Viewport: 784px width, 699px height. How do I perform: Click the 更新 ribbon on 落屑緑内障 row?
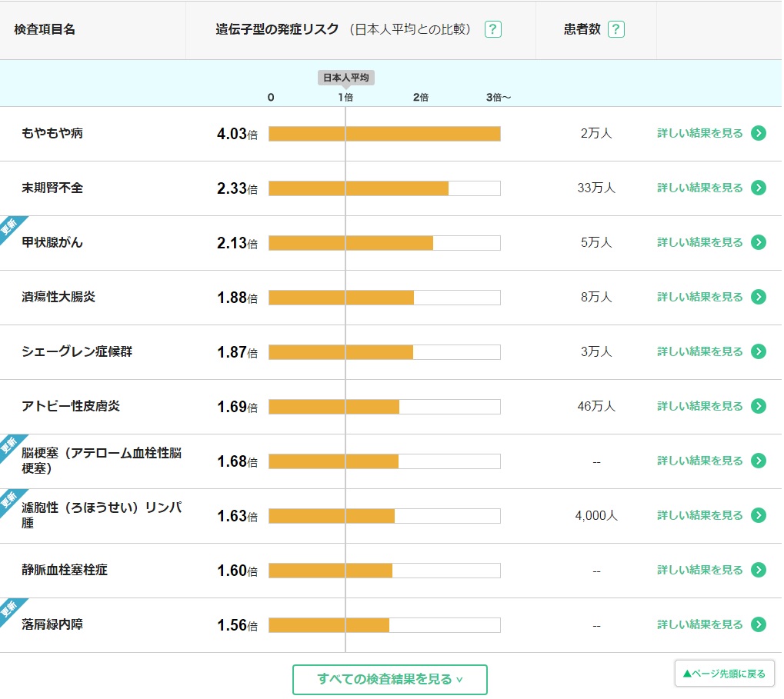[x=10, y=610]
